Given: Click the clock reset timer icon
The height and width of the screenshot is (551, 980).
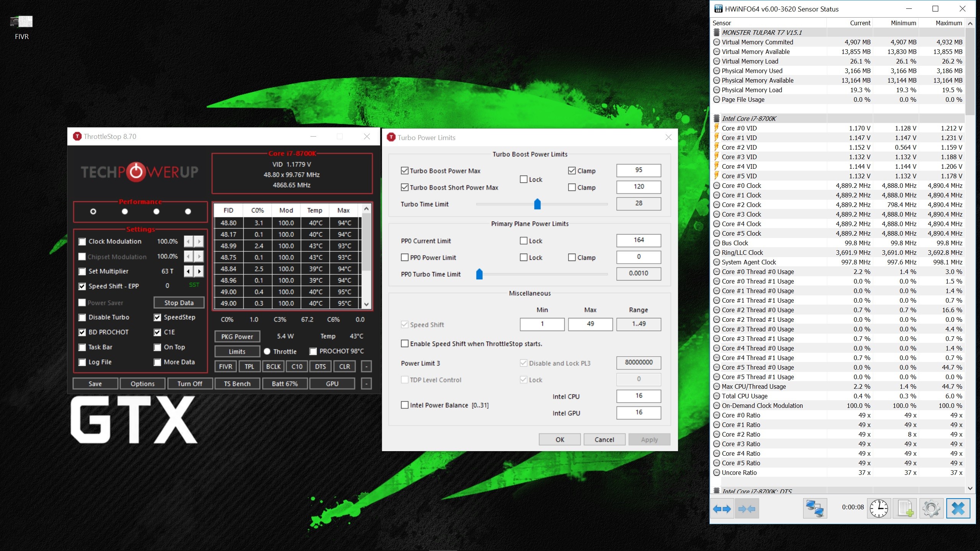Looking at the screenshot, I should 879,509.
